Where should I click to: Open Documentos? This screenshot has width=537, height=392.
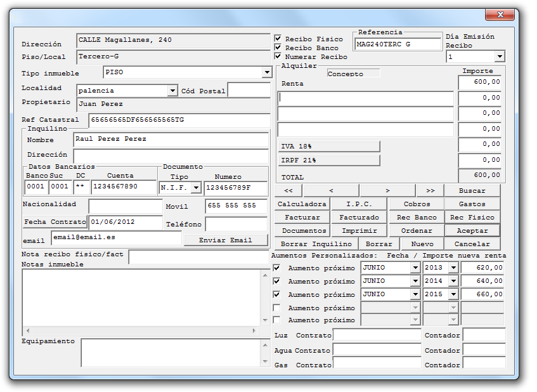[x=302, y=231]
